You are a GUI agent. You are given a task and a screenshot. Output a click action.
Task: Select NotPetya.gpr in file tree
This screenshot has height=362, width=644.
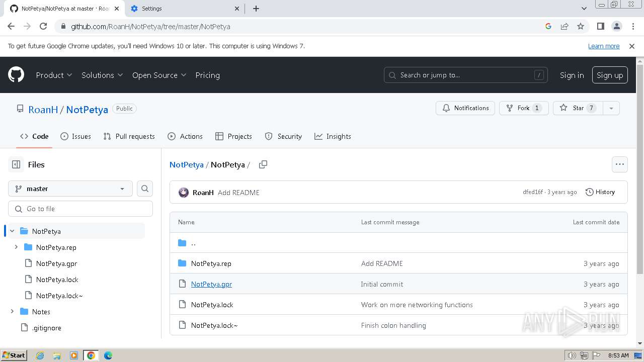click(x=56, y=263)
